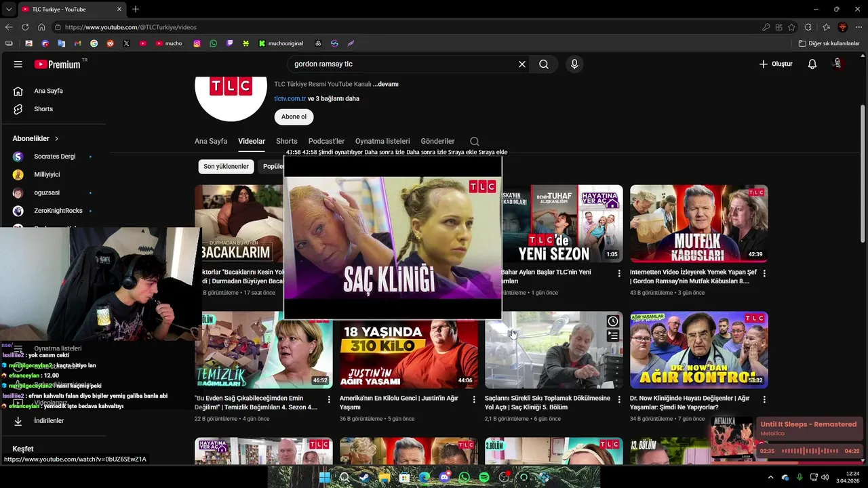Start voice search with the microphone icon
This screenshot has width=868, height=488.
574,64
